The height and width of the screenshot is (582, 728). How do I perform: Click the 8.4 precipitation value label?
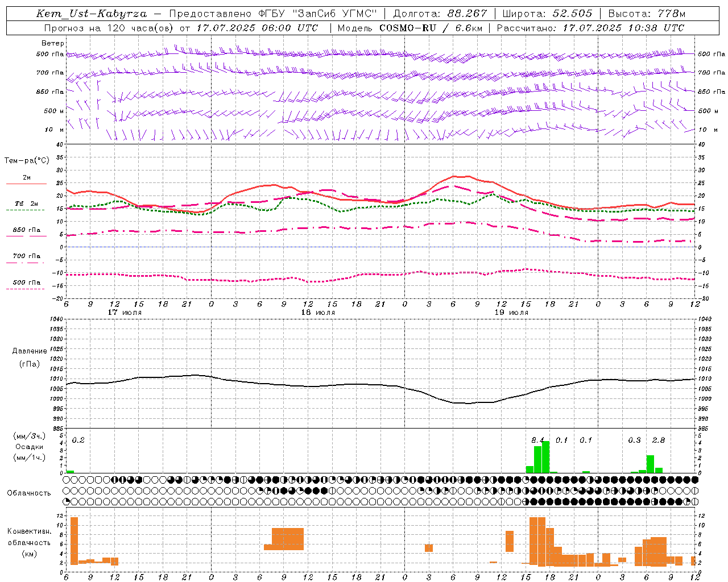[x=537, y=440]
